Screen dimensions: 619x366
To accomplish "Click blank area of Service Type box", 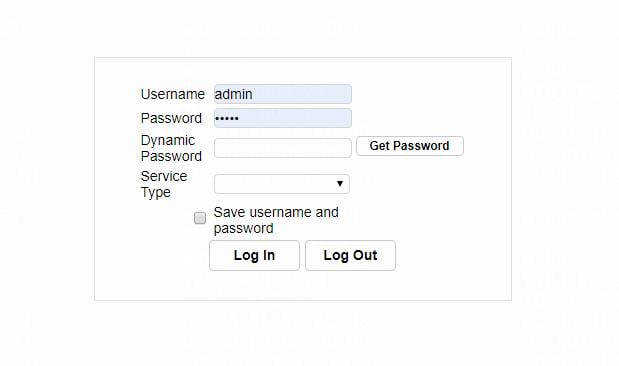I will [x=272, y=184].
